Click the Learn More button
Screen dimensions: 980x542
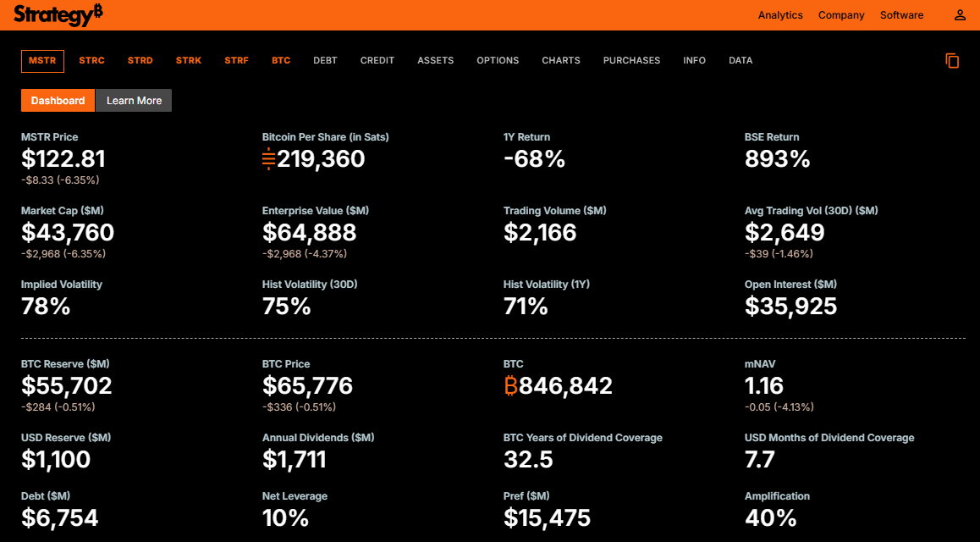point(134,101)
